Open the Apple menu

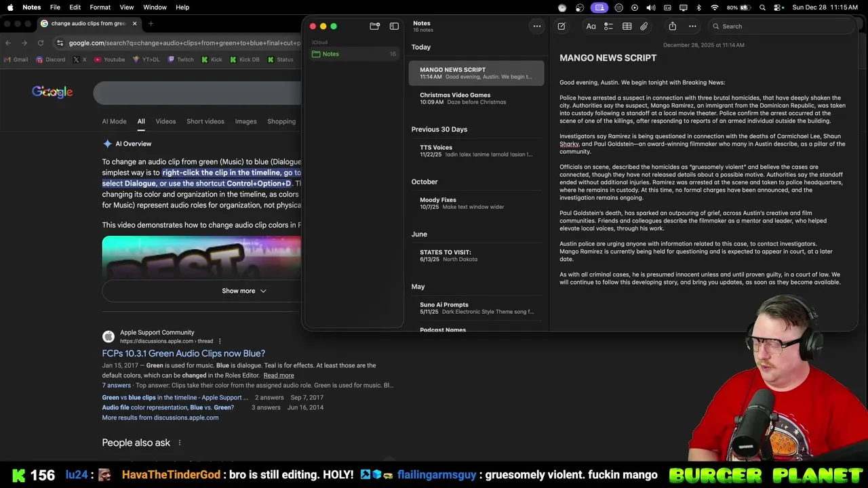pyautogui.click(x=10, y=7)
